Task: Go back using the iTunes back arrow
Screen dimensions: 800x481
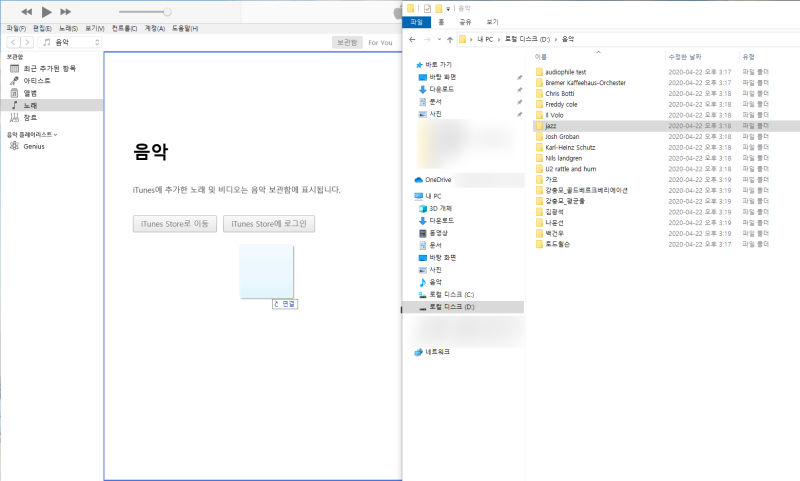Action: [x=14, y=42]
